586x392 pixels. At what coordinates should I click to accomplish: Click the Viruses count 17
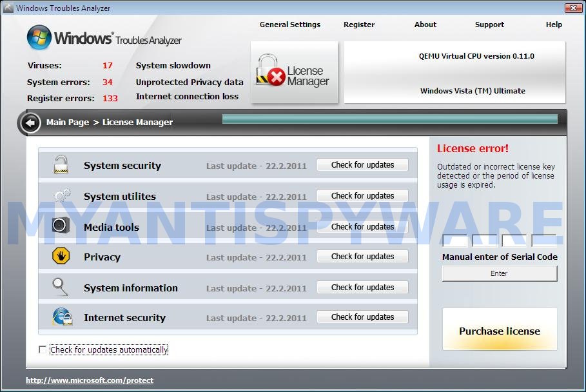pos(108,65)
